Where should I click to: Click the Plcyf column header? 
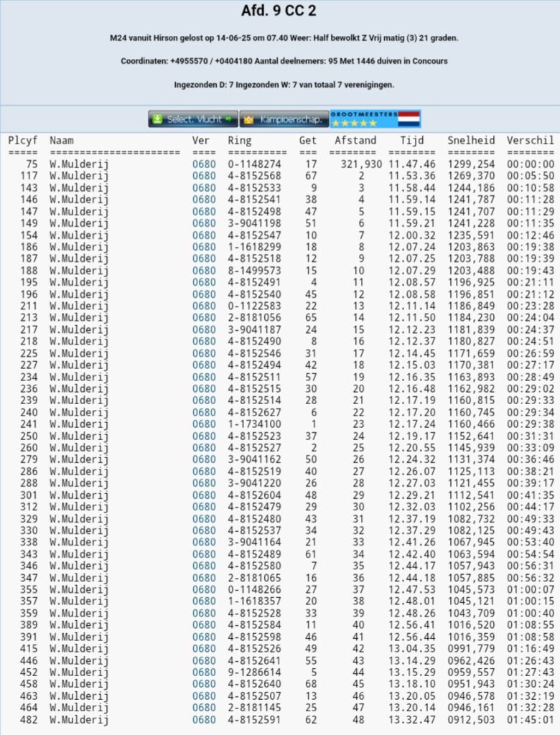tap(23, 141)
